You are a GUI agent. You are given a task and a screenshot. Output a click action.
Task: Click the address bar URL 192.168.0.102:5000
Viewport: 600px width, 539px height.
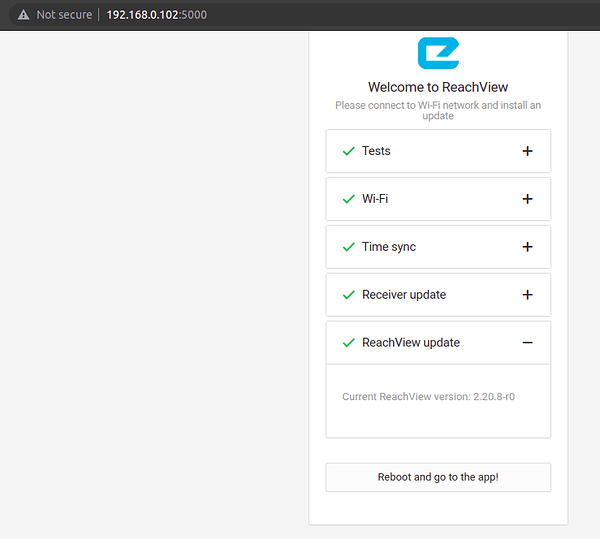157,15
